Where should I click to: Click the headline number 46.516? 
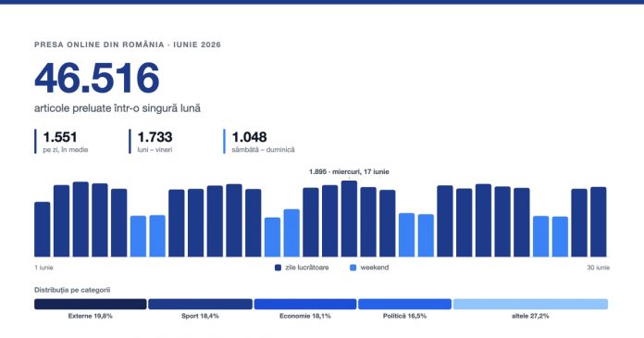pos(97,78)
